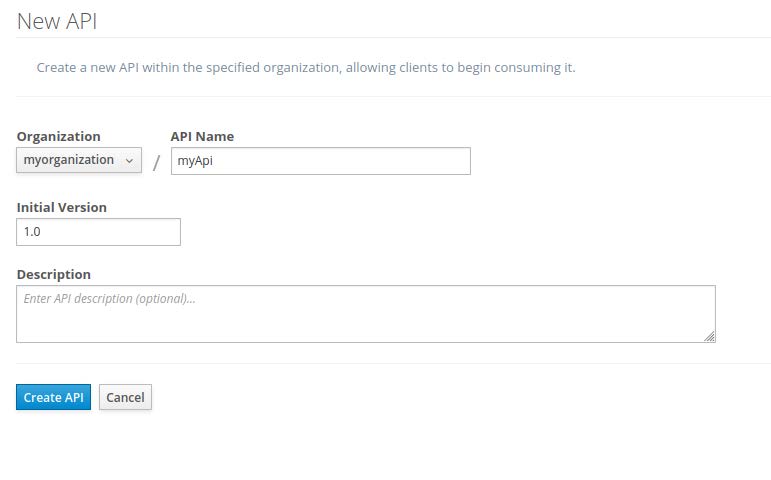This screenshot has height=480, width=771.
Task: Place cursor on the 1.0 version value
Action: pos(32,232)
